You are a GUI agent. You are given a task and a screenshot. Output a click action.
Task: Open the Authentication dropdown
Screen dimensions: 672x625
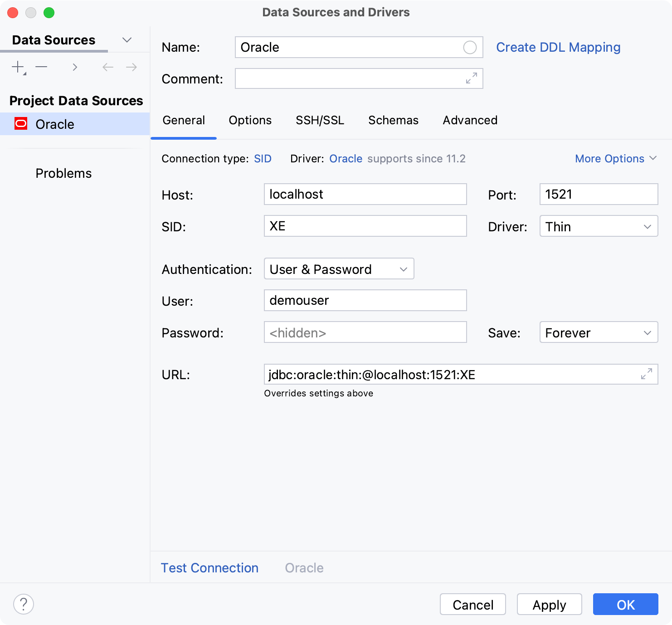339,269
